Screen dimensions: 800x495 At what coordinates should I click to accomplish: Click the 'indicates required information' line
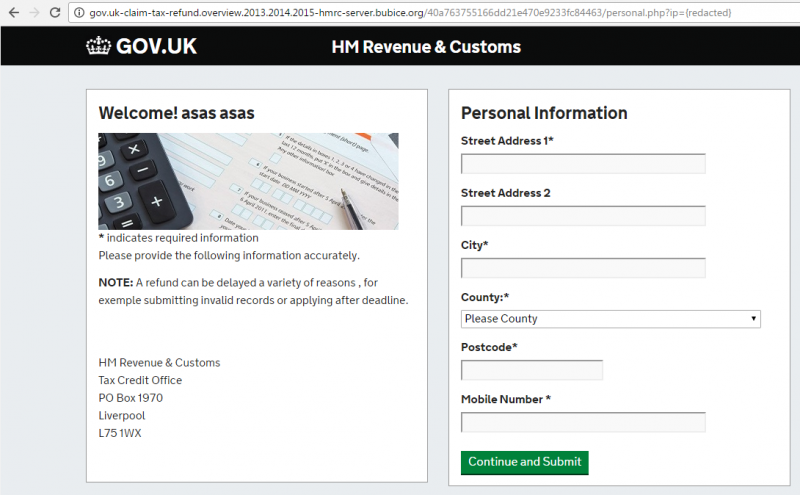(x=179, y=238)
